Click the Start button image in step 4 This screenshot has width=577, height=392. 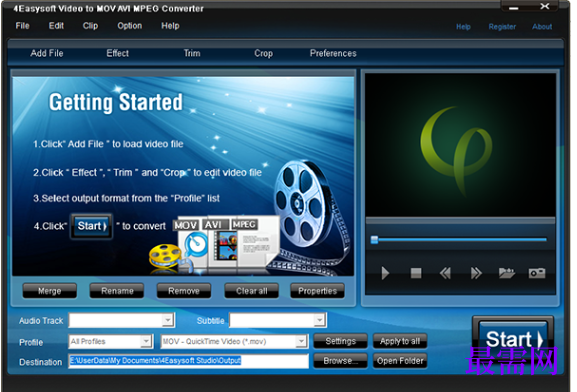tap(92, 226)
